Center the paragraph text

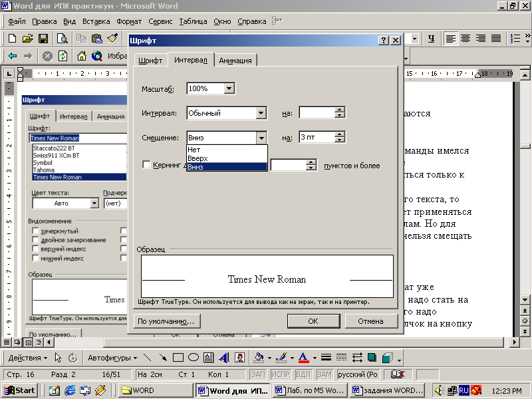pyautogui.click(x=465, y=39)
